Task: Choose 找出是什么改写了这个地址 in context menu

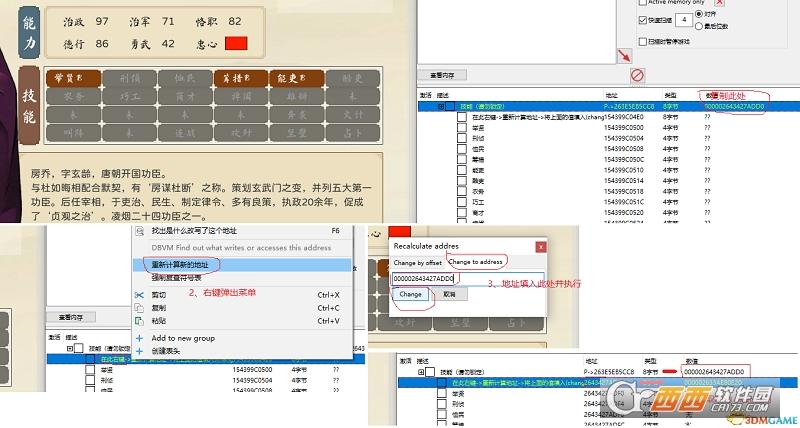Action: tap(243, 231)
